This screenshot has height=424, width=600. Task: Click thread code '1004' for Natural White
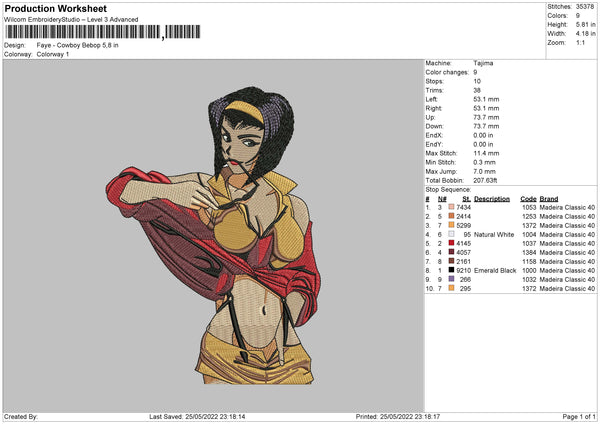[x=529, y=234]
